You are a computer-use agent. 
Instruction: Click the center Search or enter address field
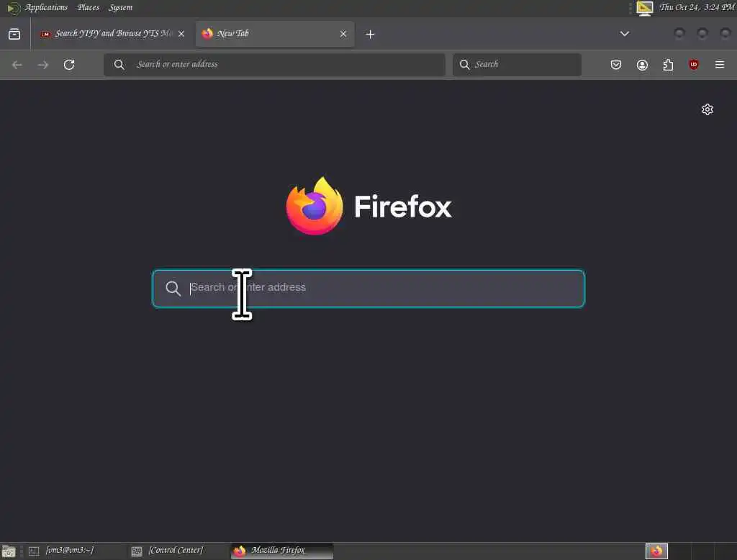[368, 288]
